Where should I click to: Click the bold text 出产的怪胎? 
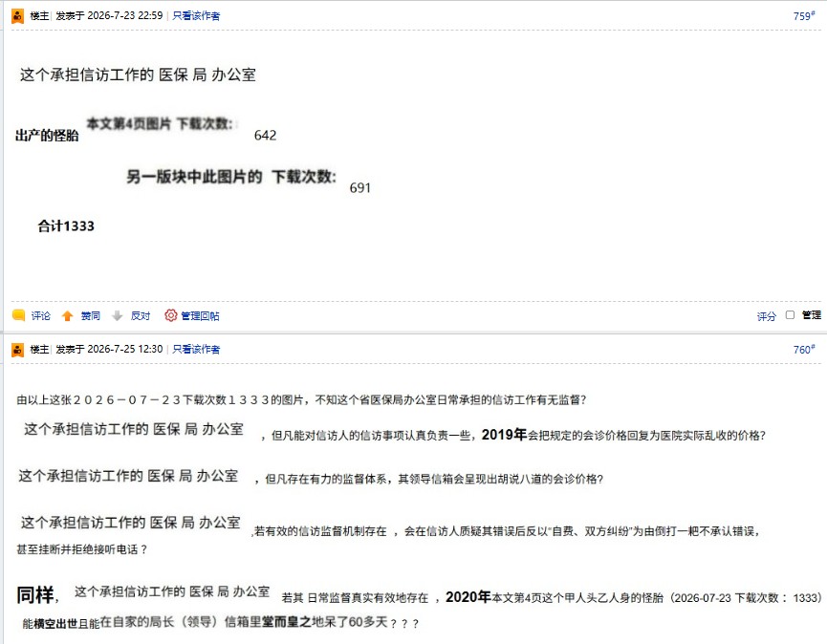tap(47, 136)
